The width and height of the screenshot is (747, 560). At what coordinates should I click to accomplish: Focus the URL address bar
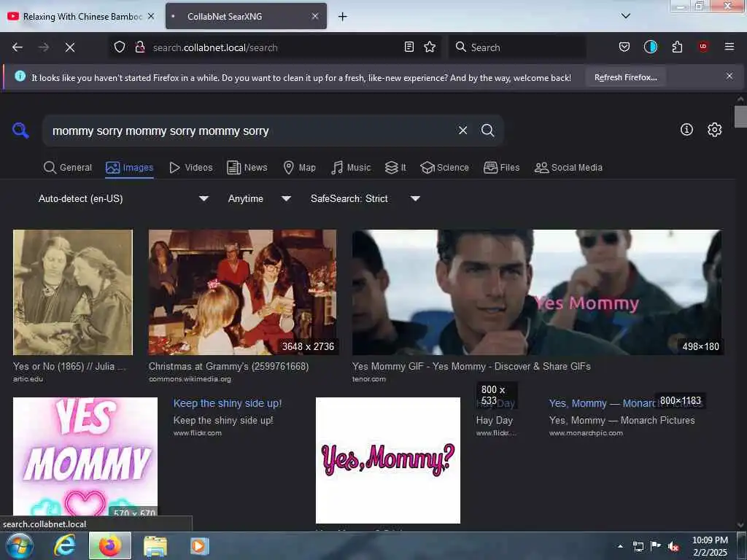coord(276,47)
